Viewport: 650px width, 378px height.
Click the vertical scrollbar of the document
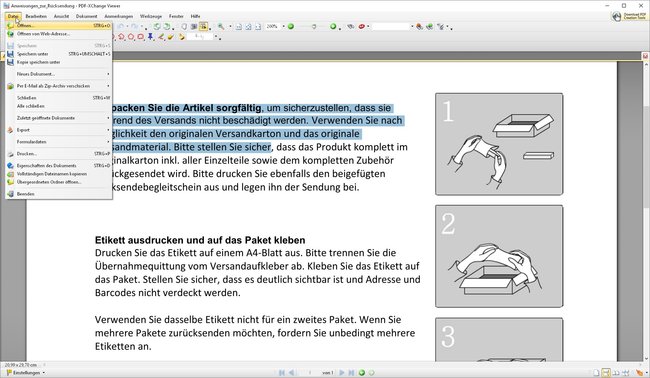(x=646, y=210)
